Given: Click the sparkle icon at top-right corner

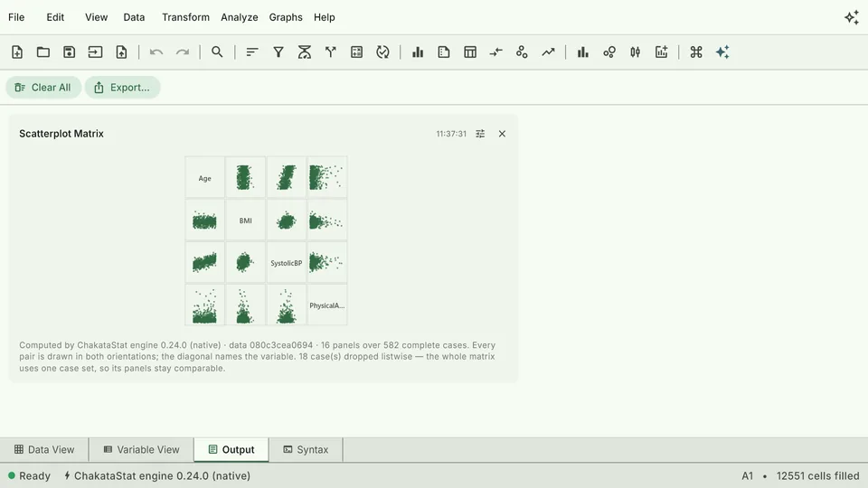Looking at the screenshot, I should pos(852,18).
